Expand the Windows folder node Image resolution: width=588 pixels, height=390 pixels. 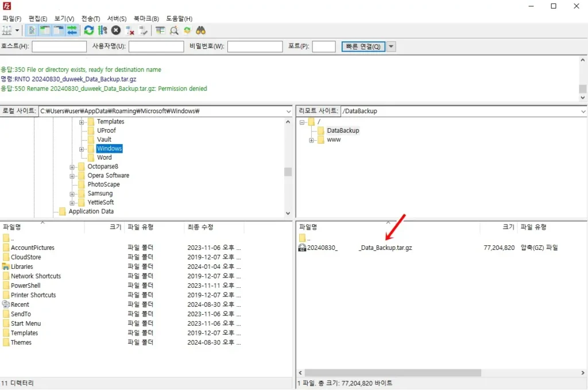(82, 149)
